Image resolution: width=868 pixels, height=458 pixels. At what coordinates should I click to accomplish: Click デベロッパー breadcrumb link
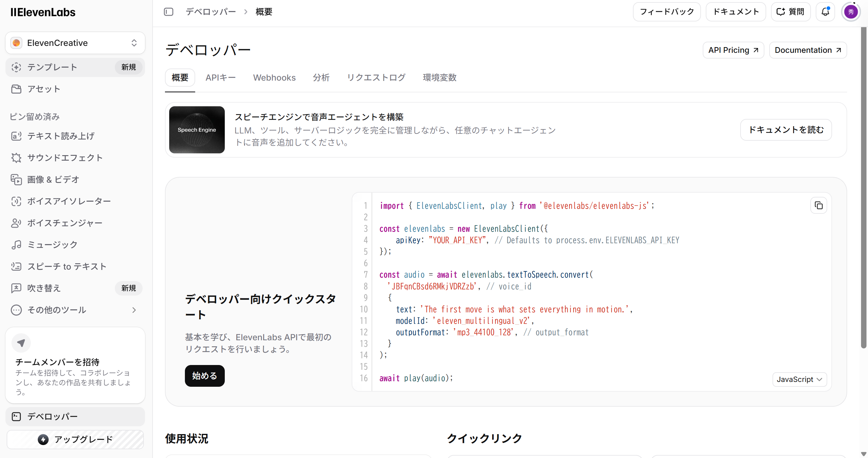(x=211, y=12)
